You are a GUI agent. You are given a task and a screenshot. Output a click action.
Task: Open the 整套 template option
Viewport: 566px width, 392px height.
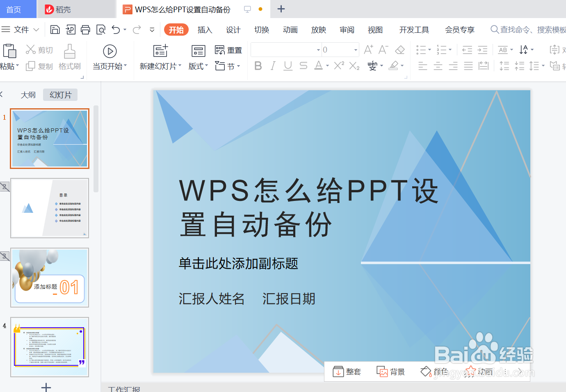(347, 371)
